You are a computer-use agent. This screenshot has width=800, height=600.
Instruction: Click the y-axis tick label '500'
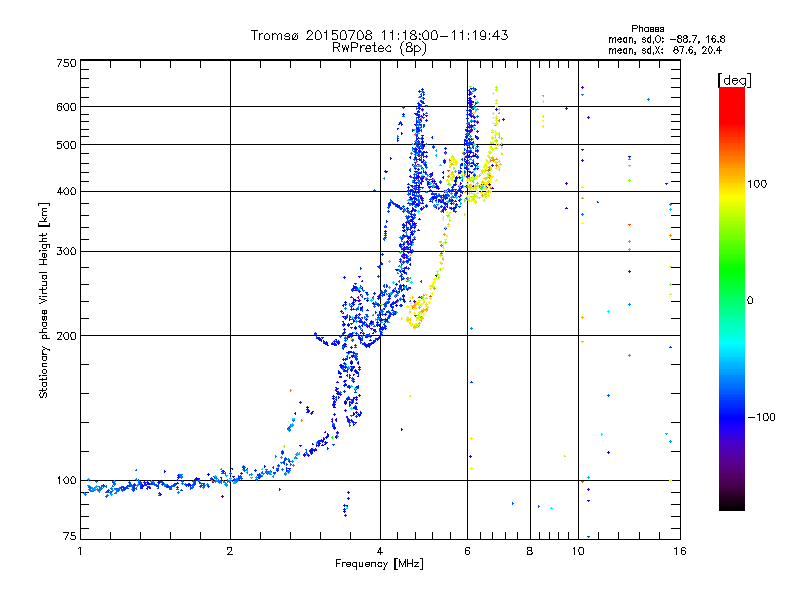coord(66,145)
